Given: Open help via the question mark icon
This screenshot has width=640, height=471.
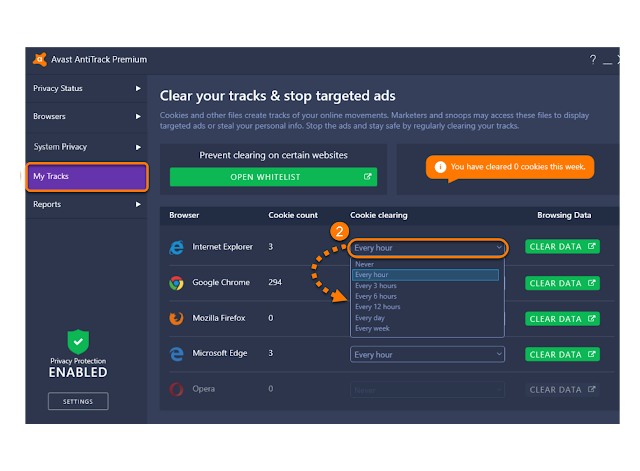Looking at the screenshot, I should [593, 60].
